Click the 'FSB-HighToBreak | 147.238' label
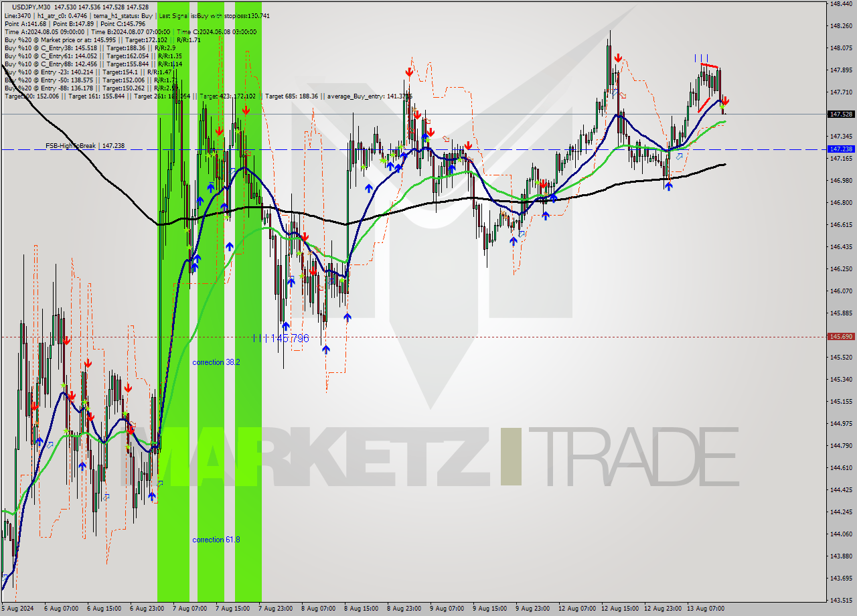Screen dimensions: 857x616 [x=85, y=145]
